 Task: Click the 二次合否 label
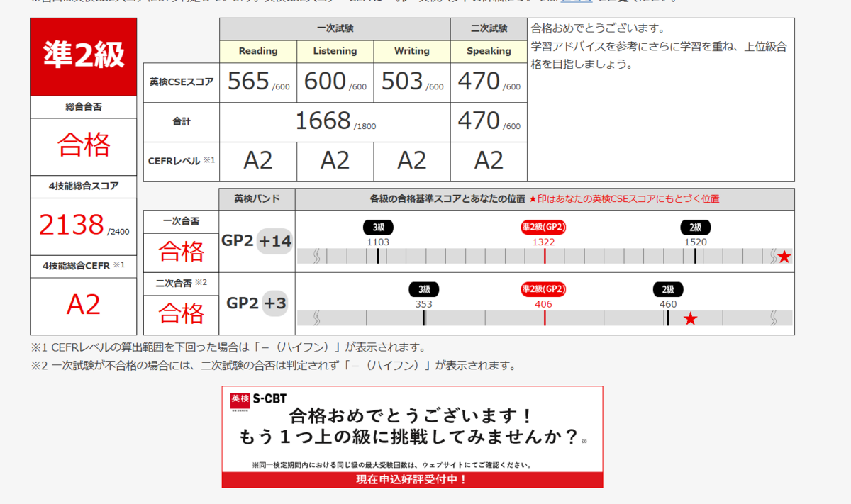coord(182,283)
